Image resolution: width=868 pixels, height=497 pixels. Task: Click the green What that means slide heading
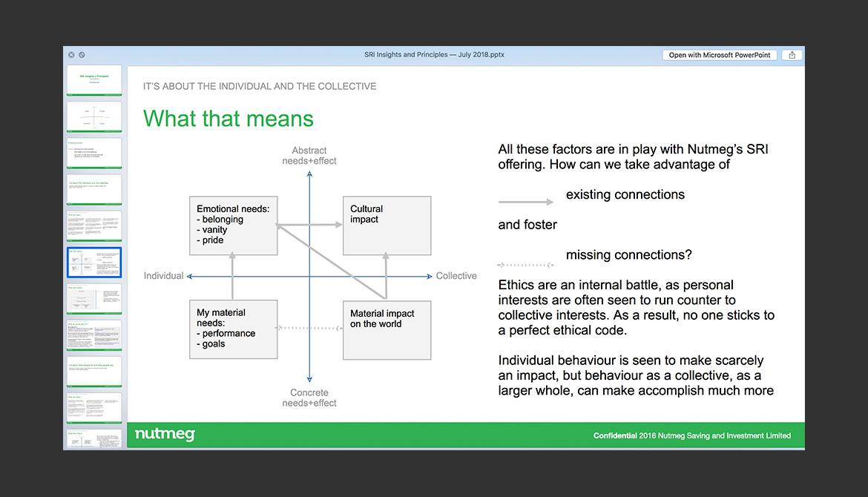(228, 119)
